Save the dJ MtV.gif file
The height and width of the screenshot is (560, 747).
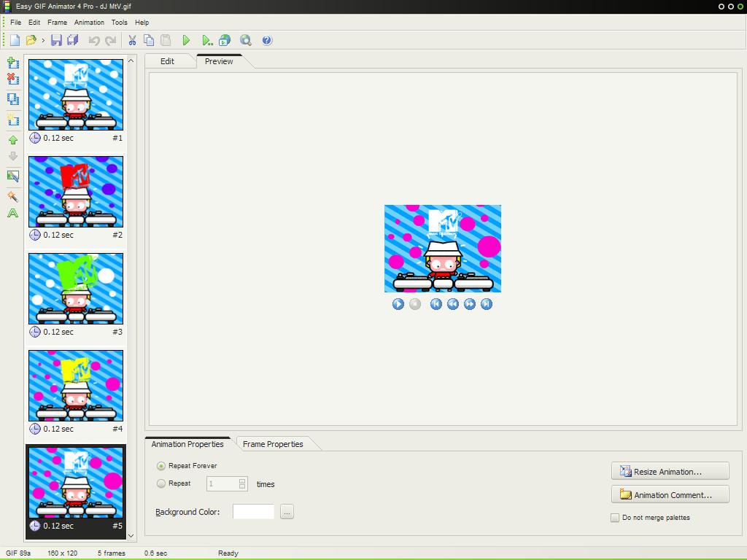[x=56, y=40]
